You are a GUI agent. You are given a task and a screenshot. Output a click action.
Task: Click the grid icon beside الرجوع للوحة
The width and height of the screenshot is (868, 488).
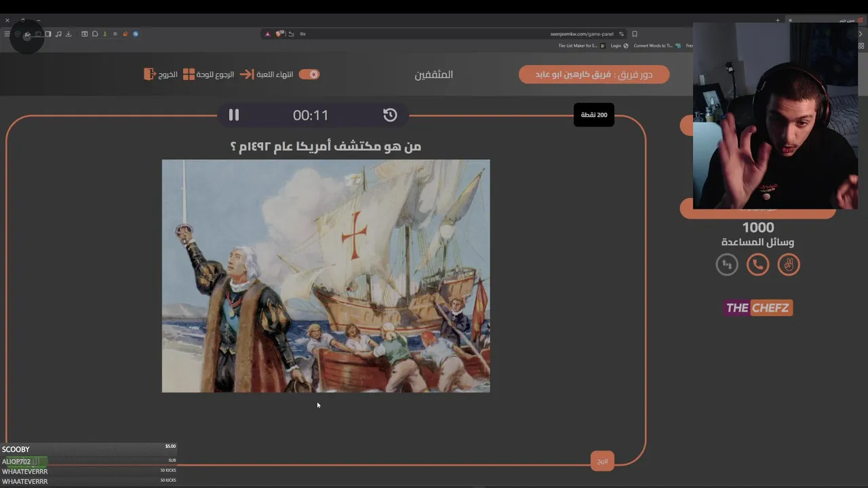(x=189, y=74)
